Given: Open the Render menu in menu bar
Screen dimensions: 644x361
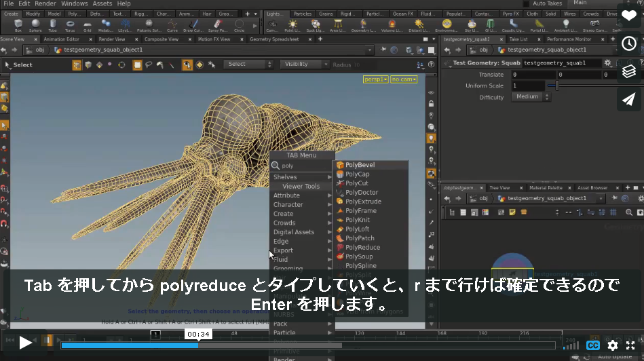Looking at the screenshot, I should [x=45, y=3].
